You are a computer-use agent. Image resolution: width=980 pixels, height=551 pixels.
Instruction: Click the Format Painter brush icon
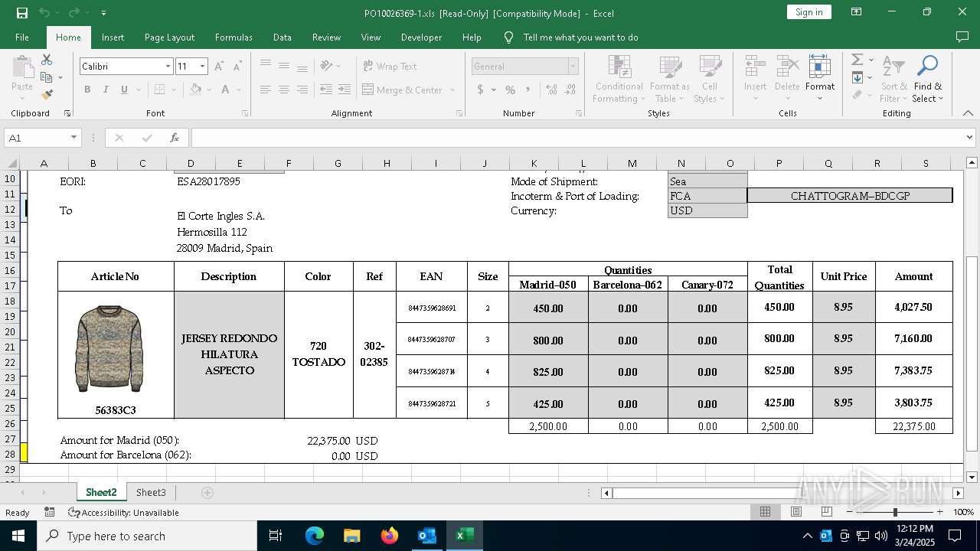point(47,95)
